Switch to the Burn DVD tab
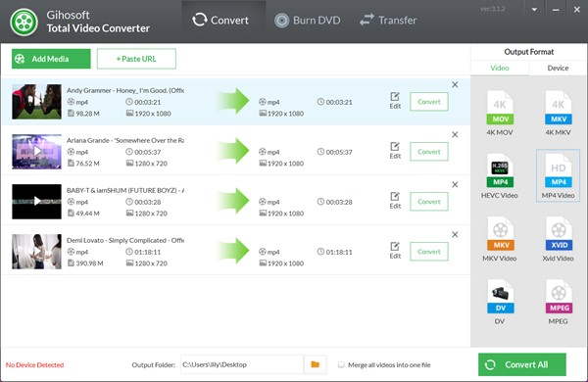 pyautogui.click(x=308, y=21)
